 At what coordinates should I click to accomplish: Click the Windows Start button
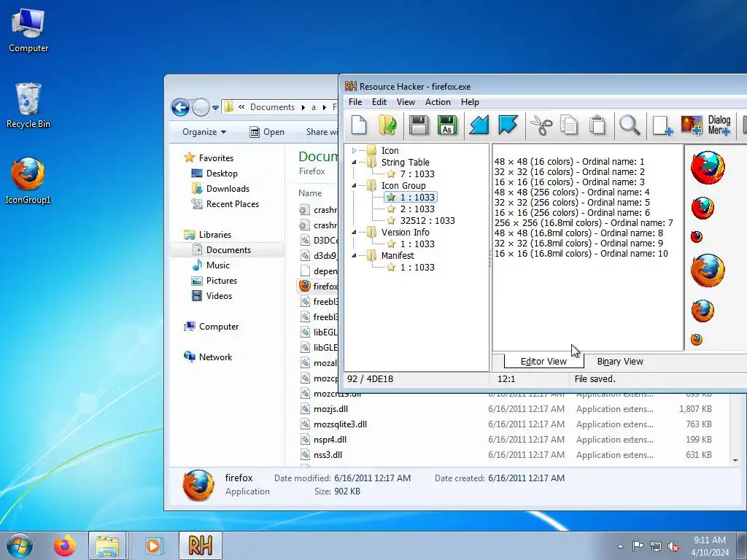tap(19, 545)
